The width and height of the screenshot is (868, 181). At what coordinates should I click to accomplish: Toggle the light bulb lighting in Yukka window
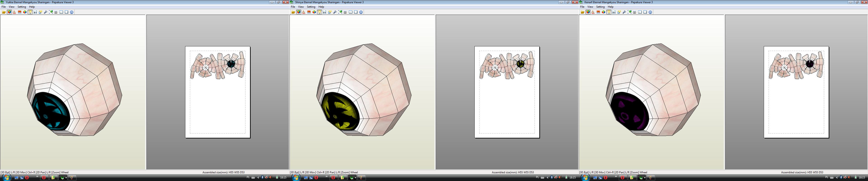pyautogui.click(x=30, y=12)
